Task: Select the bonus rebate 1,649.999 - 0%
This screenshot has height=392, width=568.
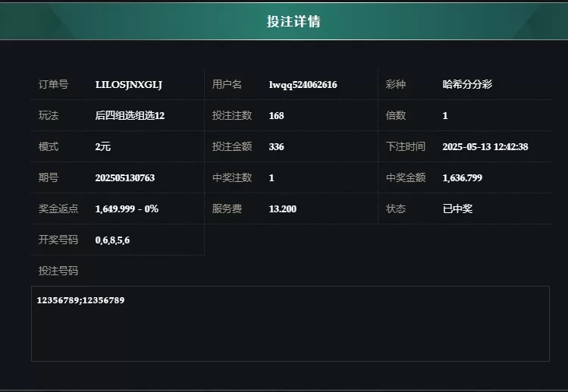Action: click(127, 209)
